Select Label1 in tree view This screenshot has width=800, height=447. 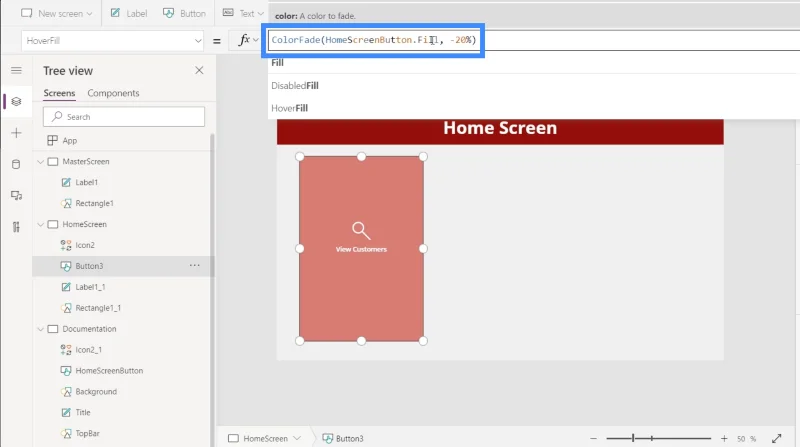click(x=86, y=182)
